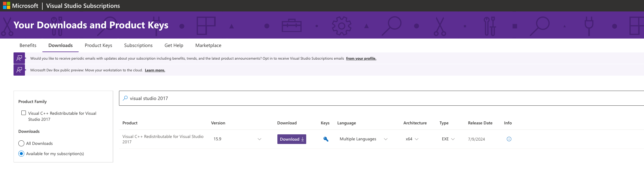
Task: Expand the Version 15.9 dropdown
Action: tap(260, 139)
